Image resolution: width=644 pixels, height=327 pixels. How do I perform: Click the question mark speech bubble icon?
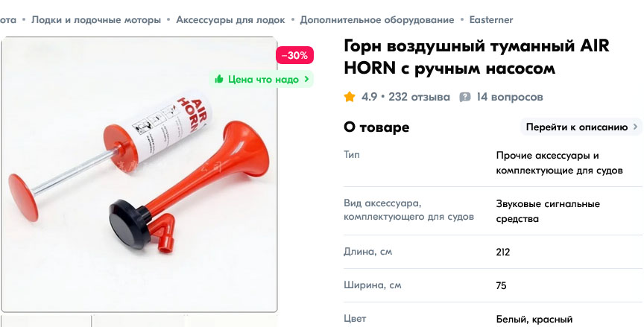(465, 98)
